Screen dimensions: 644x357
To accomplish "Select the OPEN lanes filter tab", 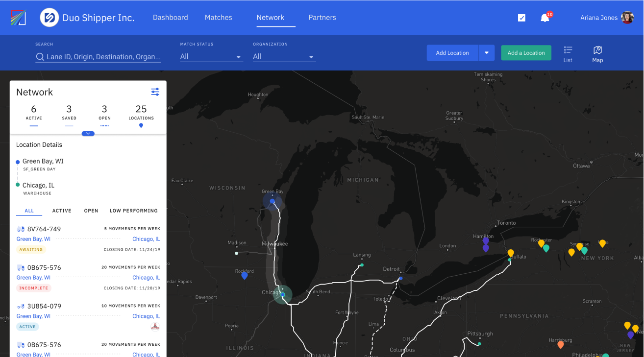I will [91, 211].
